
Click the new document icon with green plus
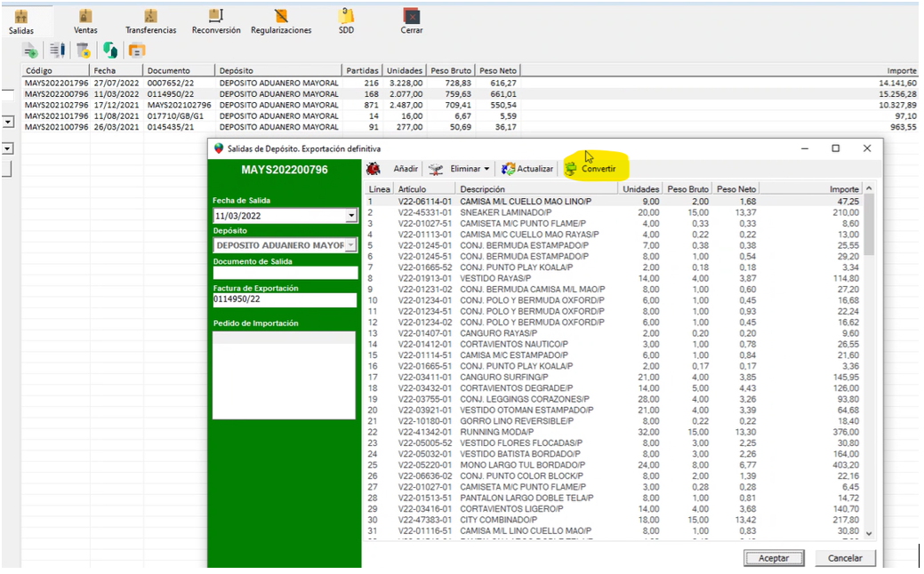[31, 51]
